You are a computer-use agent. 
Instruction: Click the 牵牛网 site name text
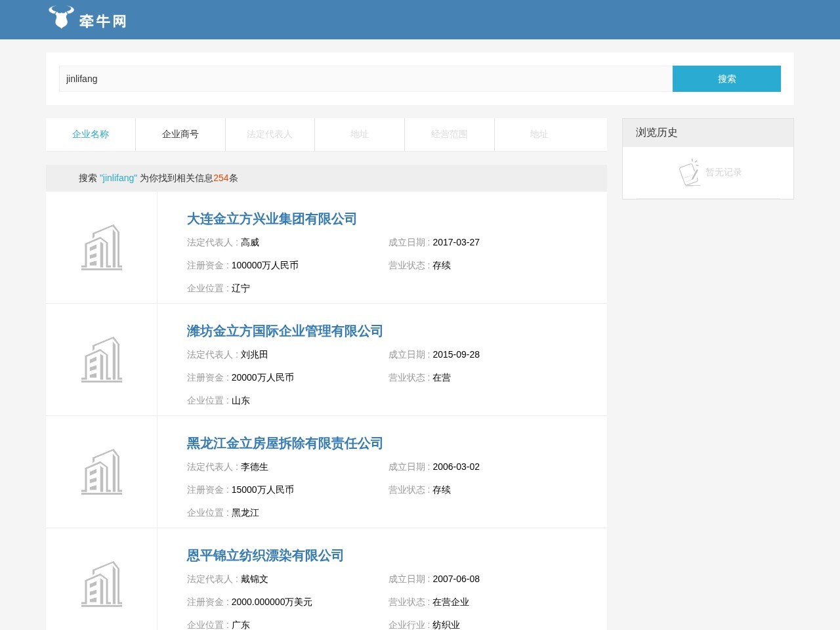tap(102, 21)
